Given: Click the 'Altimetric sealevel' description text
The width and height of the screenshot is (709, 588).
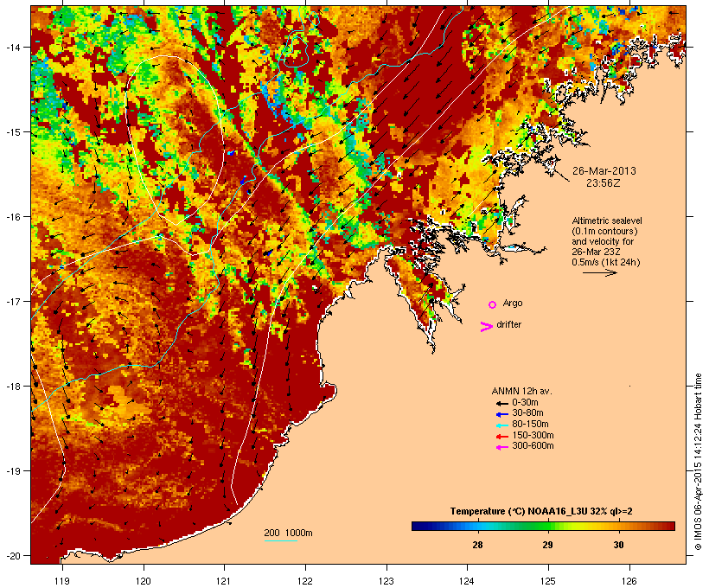Looking at the screenshot, I should pyautogui.click(x=607, y=220).
